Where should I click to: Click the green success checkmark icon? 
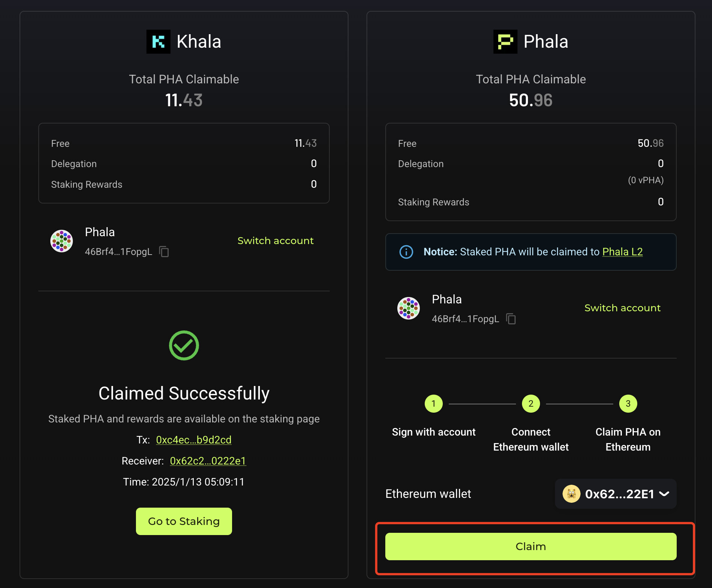184,345
